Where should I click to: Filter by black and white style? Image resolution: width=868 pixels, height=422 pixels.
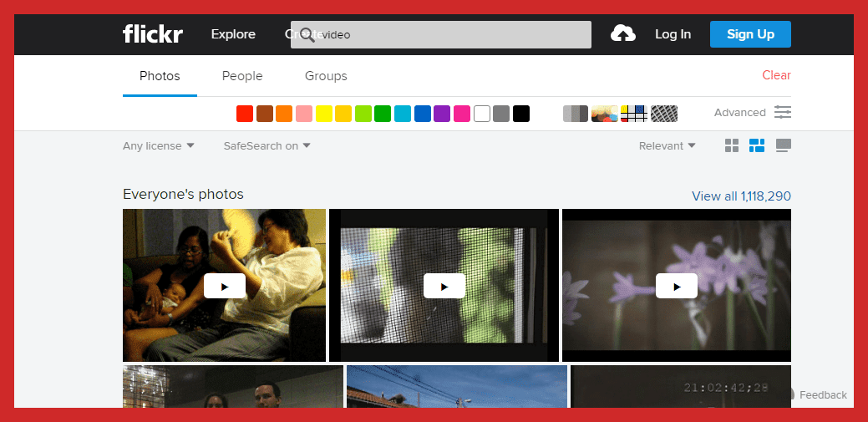tap(575, 114)
